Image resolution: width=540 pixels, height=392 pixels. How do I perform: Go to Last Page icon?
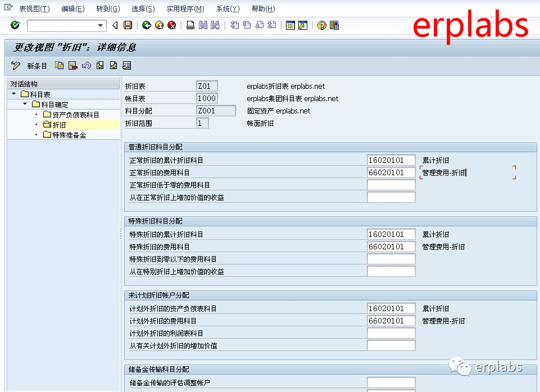pyautogui.click(x=272, y=25)
